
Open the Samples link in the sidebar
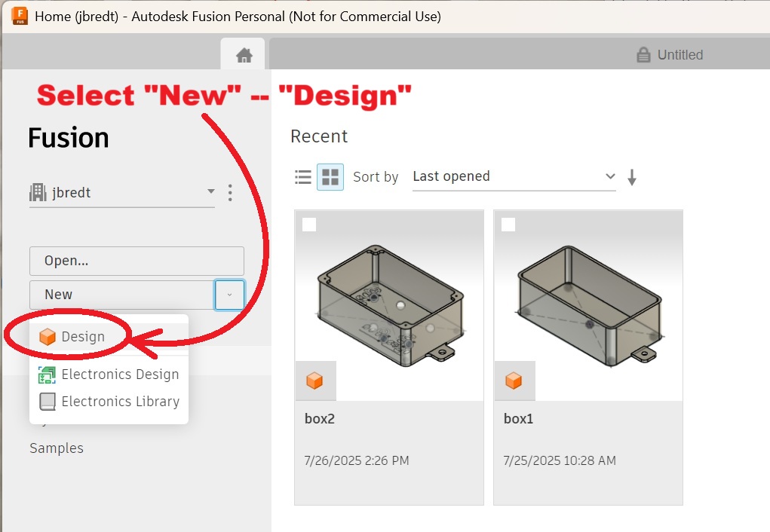tap(57, 448)
